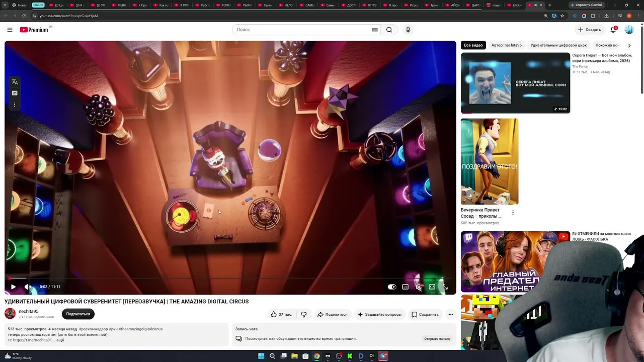644x362 pixels.
Task: Click the search magnifier button
Action: tap(389, 30)
